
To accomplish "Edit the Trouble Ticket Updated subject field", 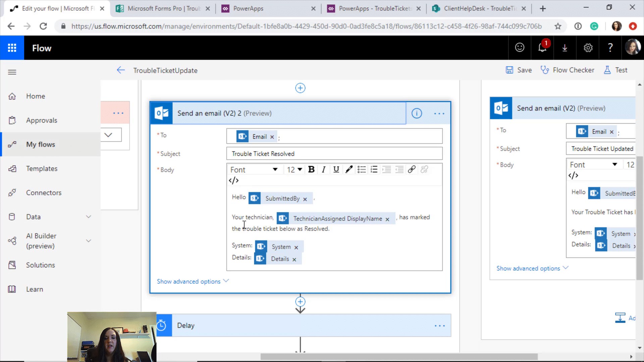I will click(601, 148).
